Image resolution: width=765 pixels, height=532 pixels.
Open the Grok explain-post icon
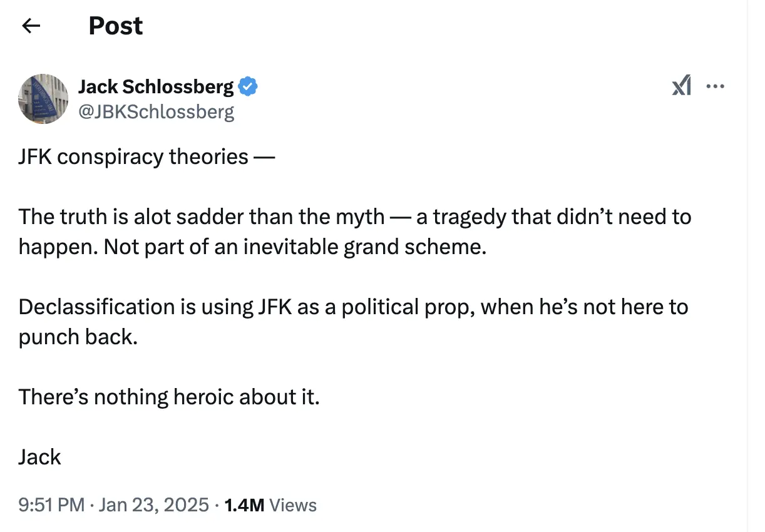pos(682,86)
